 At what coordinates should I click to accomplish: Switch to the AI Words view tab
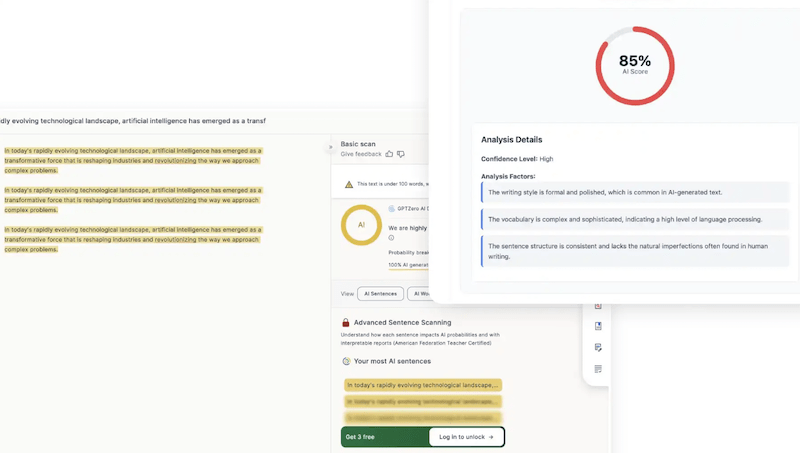coord(420,294)
